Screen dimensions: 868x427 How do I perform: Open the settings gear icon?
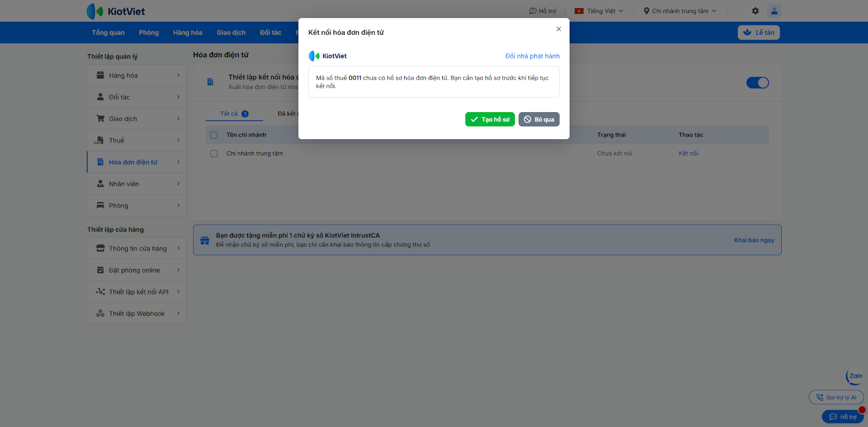tap(755, 11)
